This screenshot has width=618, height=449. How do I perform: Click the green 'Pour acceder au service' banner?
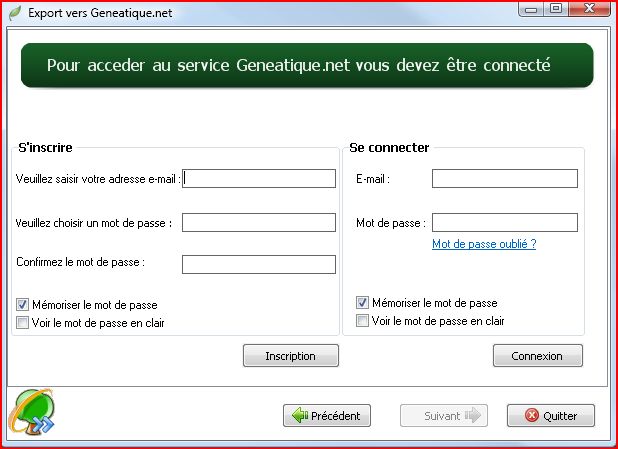tap(307, 65)
